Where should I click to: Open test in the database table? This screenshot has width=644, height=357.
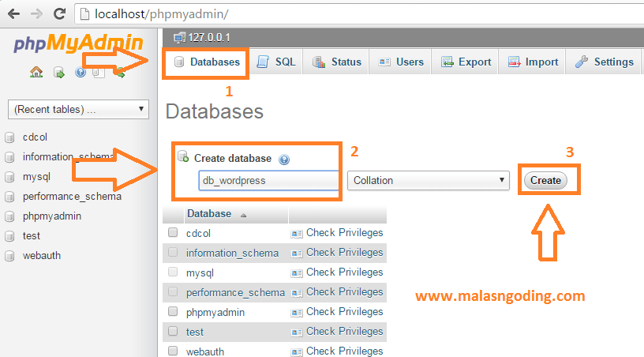(195, 332)
